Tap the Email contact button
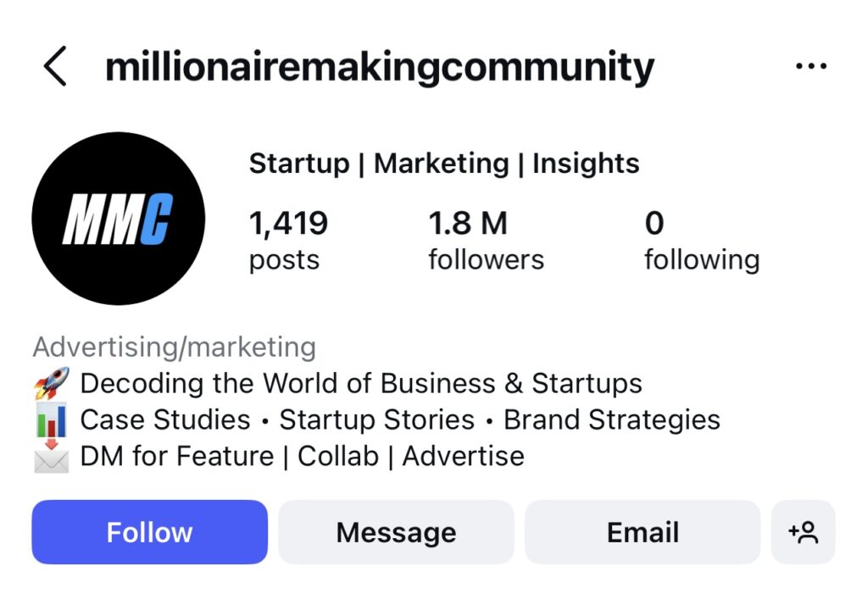868x594 pixels. 643,532
